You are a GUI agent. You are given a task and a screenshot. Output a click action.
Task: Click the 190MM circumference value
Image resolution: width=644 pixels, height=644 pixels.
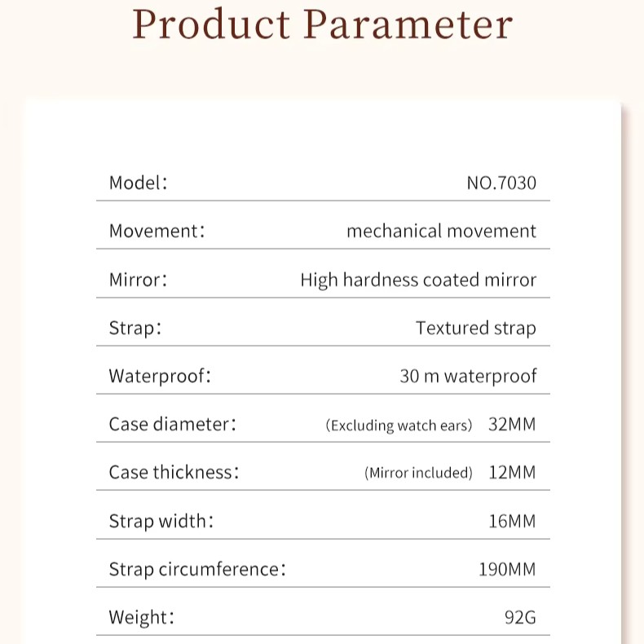[x=507, y=570]
